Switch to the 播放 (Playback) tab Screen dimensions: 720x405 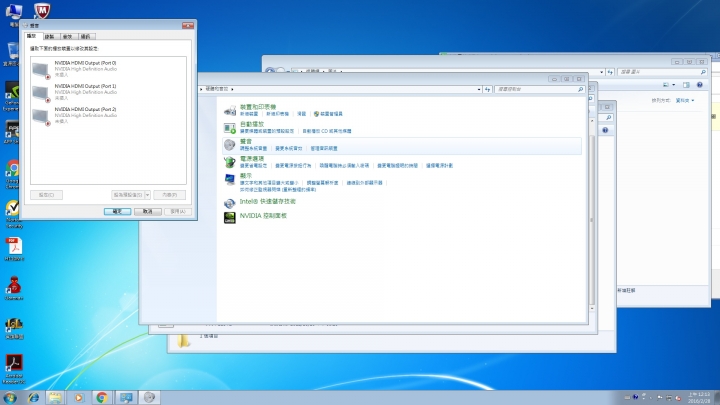tap(32, 36)
